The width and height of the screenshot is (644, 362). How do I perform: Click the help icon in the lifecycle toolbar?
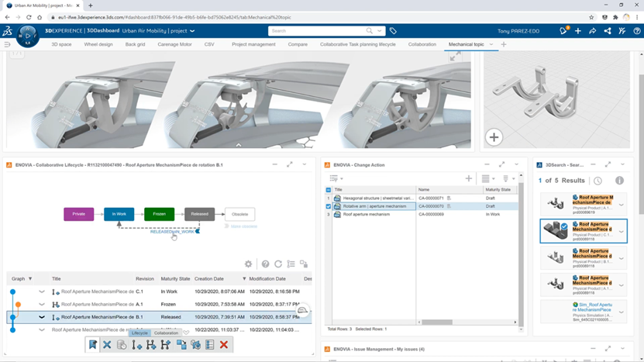(x=265, y=264)
